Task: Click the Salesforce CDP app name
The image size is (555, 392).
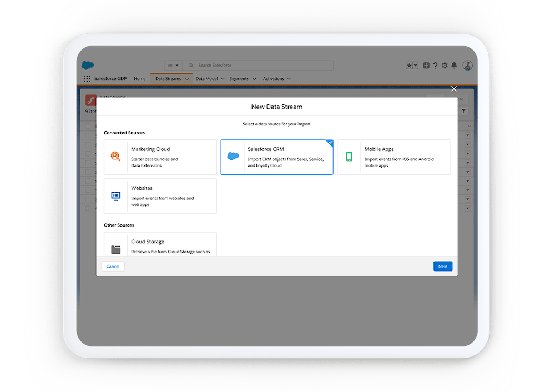Action: click(110, 79)
